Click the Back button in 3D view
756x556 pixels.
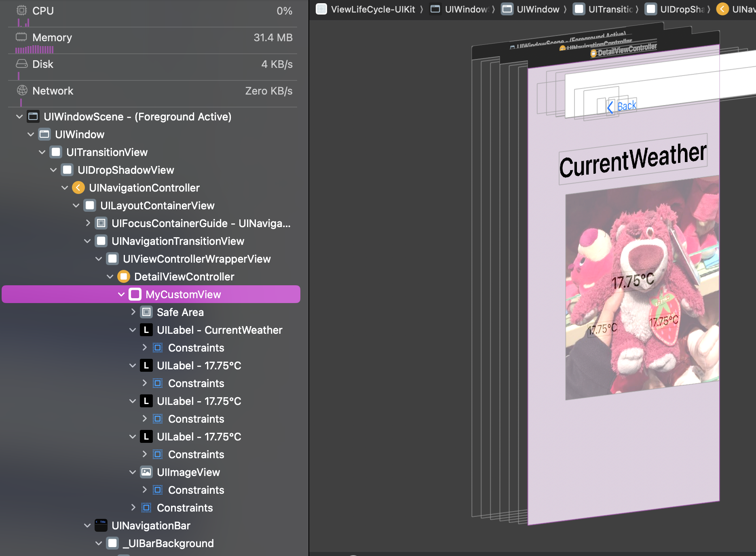622,106
